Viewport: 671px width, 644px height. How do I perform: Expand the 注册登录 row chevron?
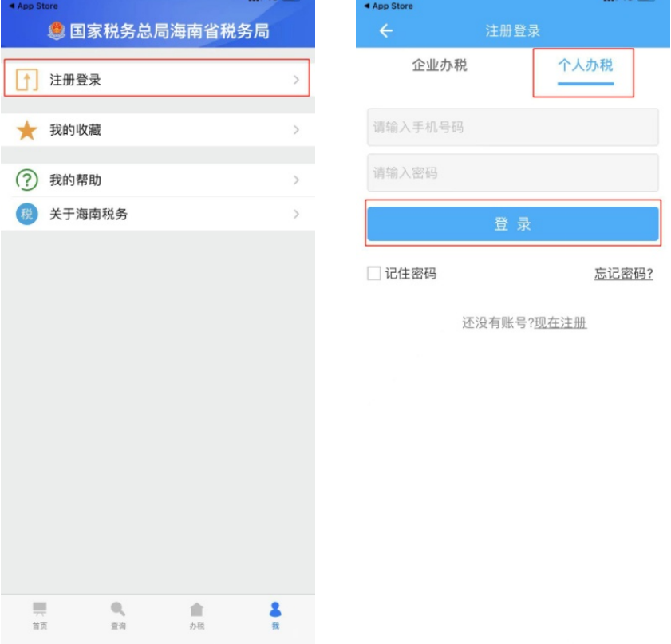296,80
